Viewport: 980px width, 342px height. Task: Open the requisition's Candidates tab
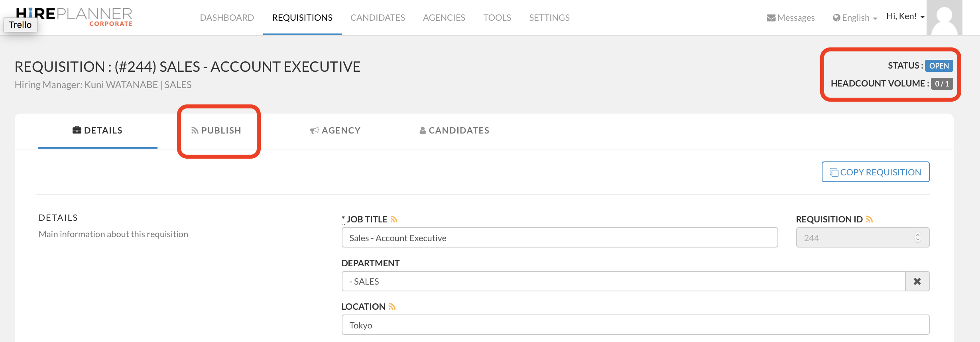coord(454,130)
